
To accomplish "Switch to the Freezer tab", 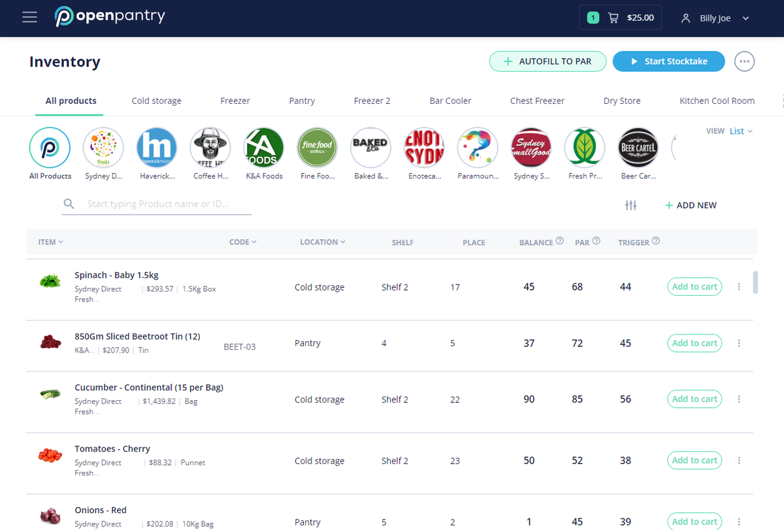I will [235, 101].
